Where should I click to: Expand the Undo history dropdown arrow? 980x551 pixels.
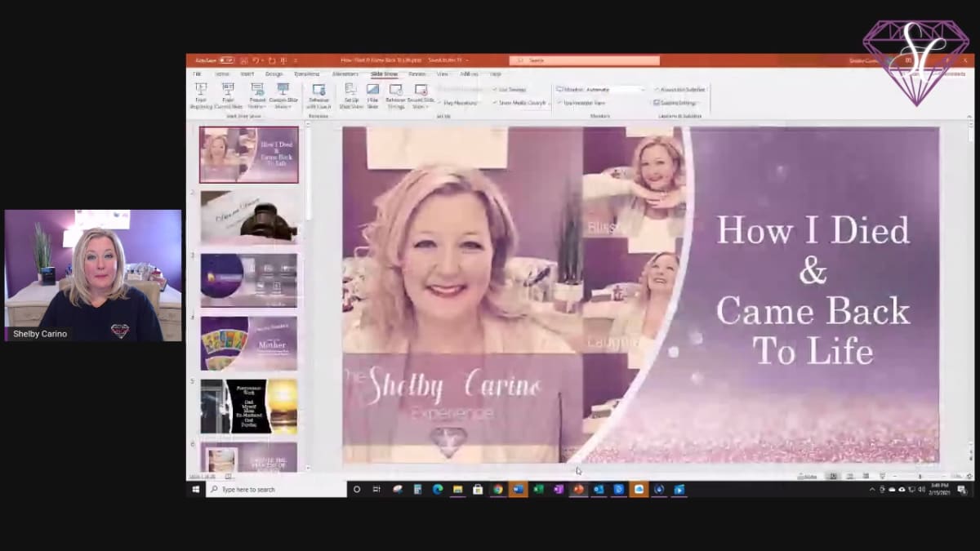[262, 60]
